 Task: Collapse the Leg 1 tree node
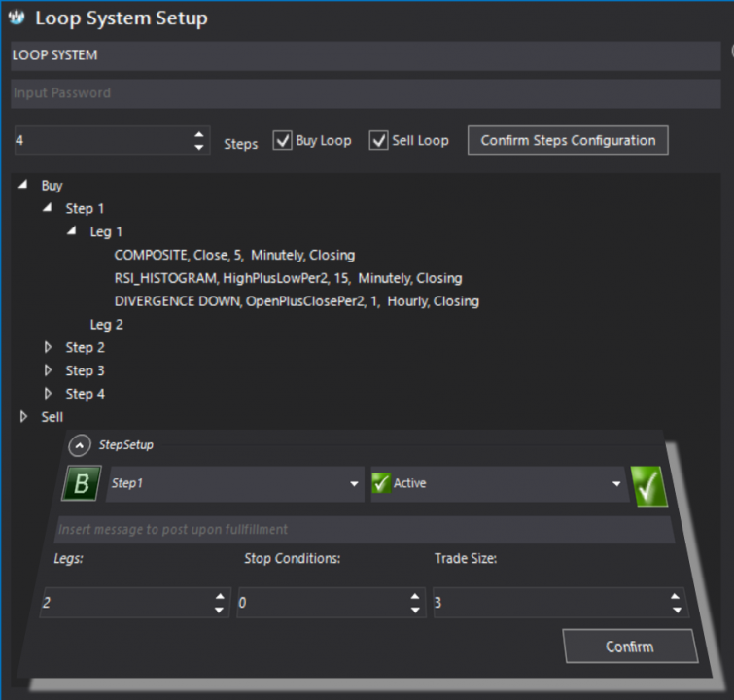[71, 230]
